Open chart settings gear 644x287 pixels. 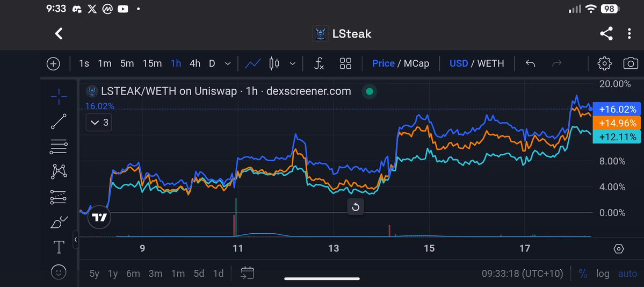[604, 64]
